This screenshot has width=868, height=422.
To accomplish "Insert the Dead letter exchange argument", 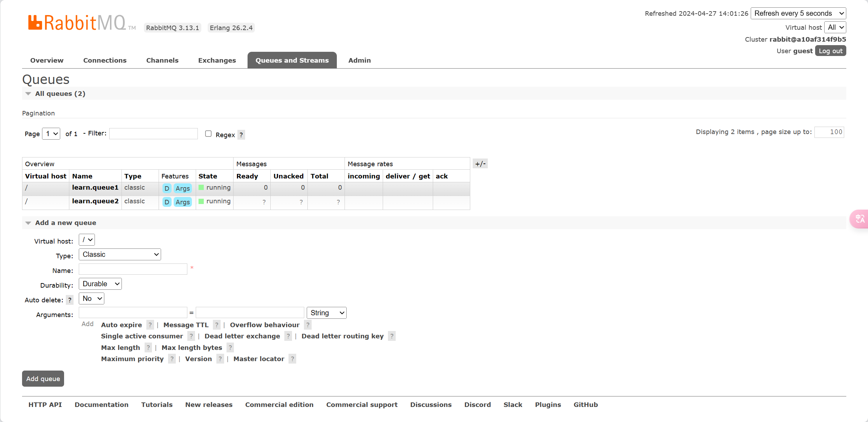I will click(242, 336).
